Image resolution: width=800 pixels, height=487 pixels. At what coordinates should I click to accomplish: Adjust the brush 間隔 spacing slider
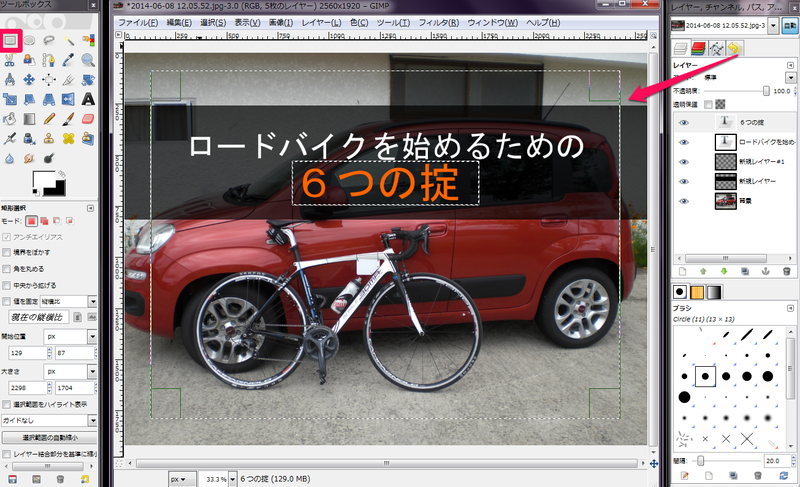point(727,460)
